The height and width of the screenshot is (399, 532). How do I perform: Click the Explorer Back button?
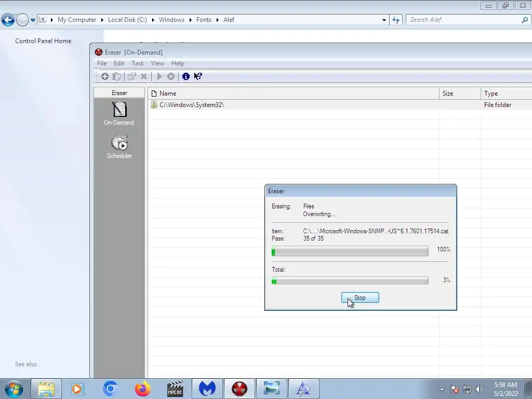point(8,20)
